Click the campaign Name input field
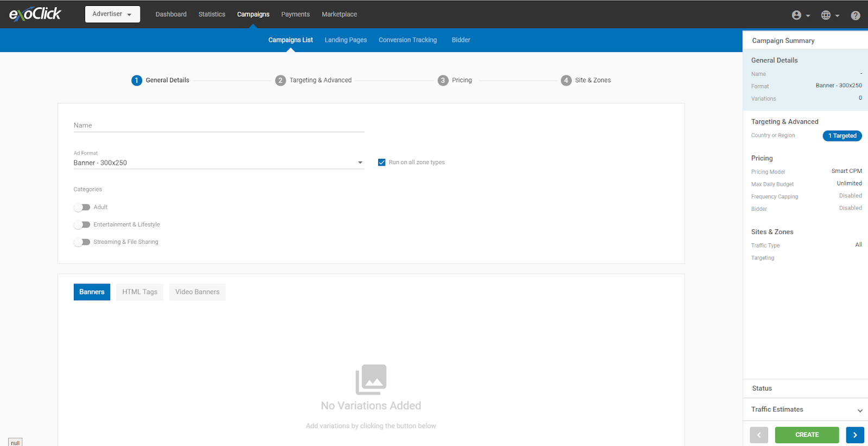 218,125
